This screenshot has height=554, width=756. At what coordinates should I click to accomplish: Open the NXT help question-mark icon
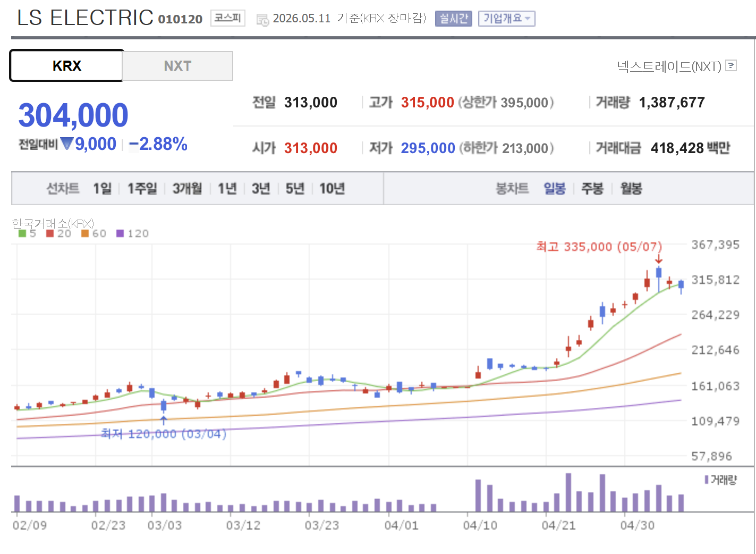point(731,65)
